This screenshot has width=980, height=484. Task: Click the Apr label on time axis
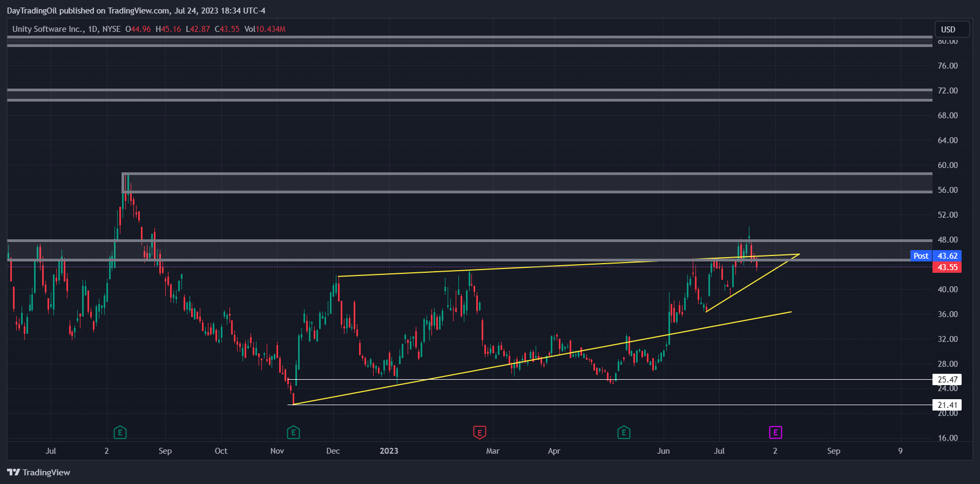554,451
